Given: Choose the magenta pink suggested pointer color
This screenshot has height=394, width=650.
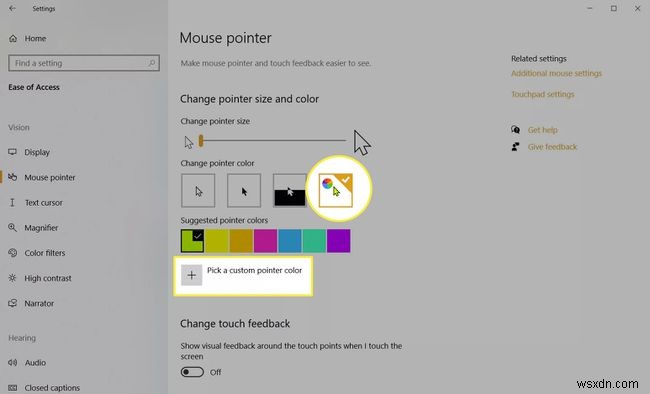Looking at the screenshot, I should (x=266, y=241).
